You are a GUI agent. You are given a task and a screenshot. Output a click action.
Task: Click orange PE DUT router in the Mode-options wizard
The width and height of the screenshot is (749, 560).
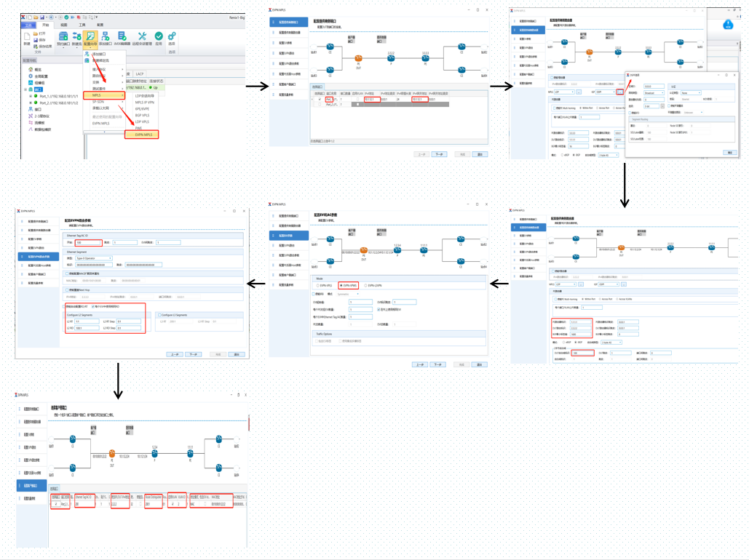[x=363, y=251]
